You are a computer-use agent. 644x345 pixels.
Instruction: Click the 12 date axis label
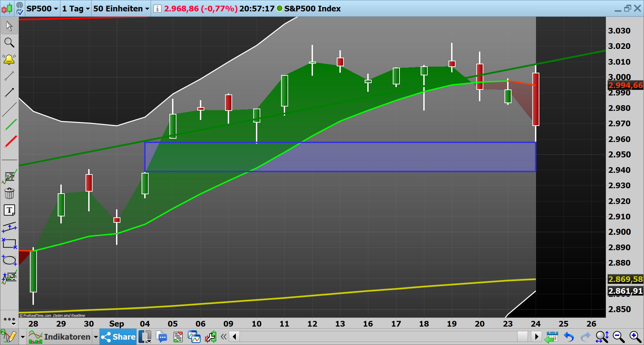[312, 324]
